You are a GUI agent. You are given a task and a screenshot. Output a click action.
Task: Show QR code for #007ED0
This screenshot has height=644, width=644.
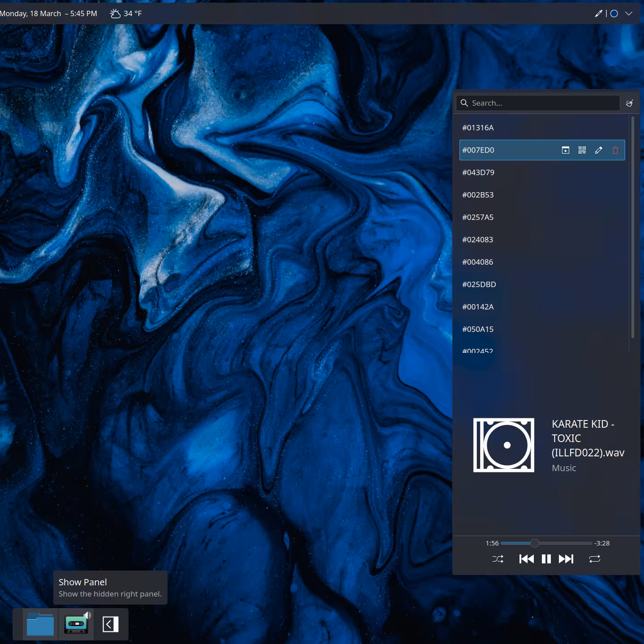[x=582, y=150]
